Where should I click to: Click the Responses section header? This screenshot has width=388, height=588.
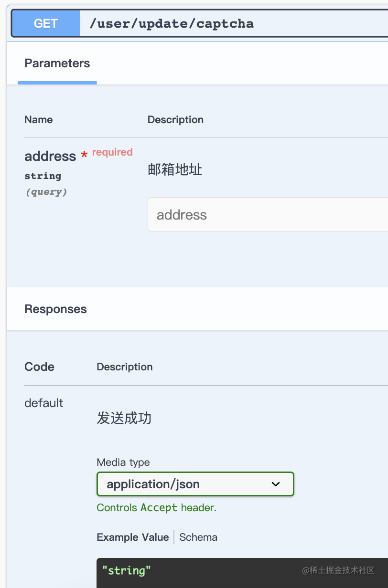pyautogui.click(x=55, y=309)
